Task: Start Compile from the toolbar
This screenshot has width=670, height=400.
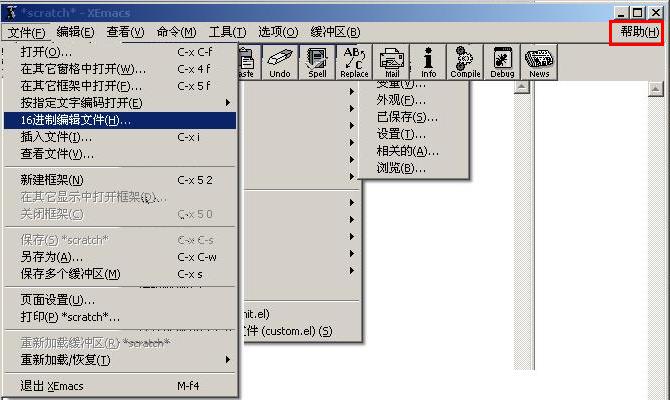Action: click(x=465, y=62)
